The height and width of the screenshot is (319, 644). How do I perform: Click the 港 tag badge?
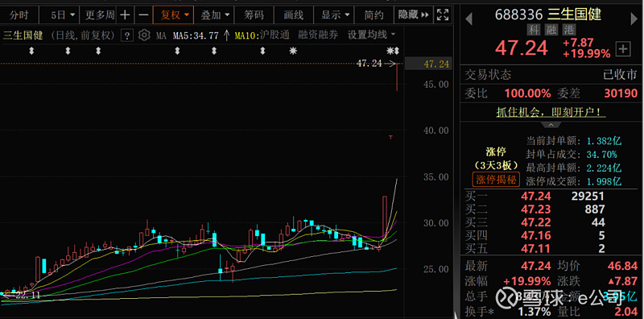coord(569,29)
